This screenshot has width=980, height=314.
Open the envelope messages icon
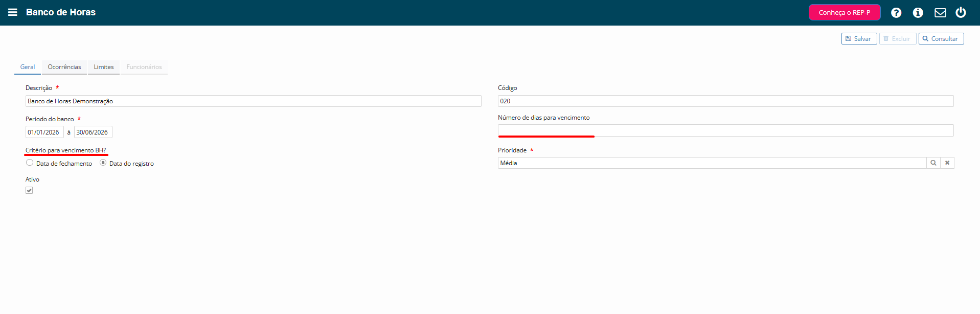(940, 13)
